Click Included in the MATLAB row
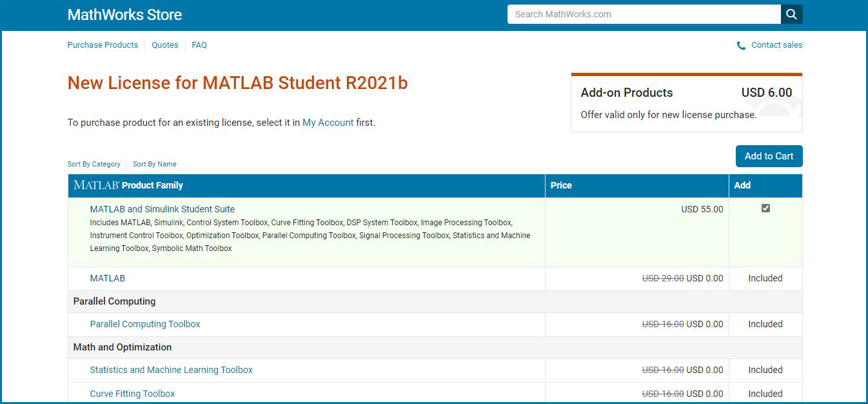The height and width of the screenshot is (404, 868). point(765,278)
